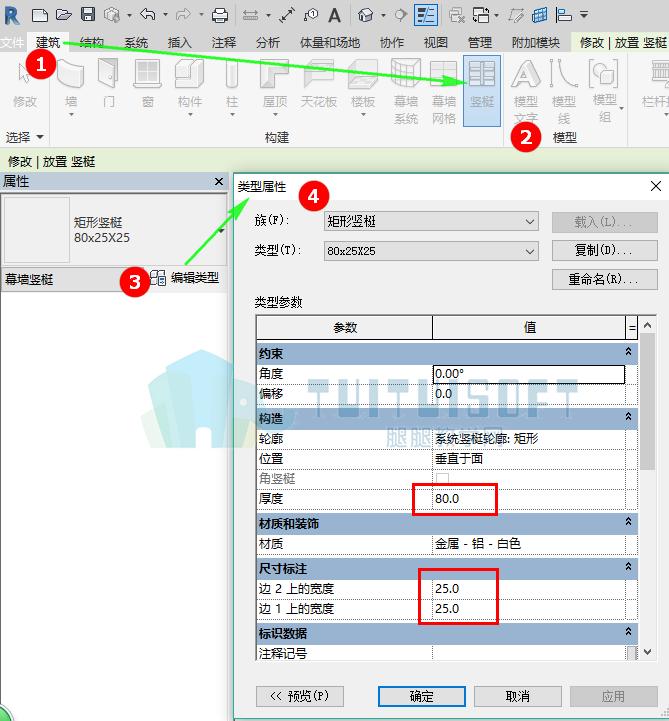The width and height of the screenshot is (669, 721).
Task: Choose the 门 (Door) tool
Action: (x=109, y=82)
